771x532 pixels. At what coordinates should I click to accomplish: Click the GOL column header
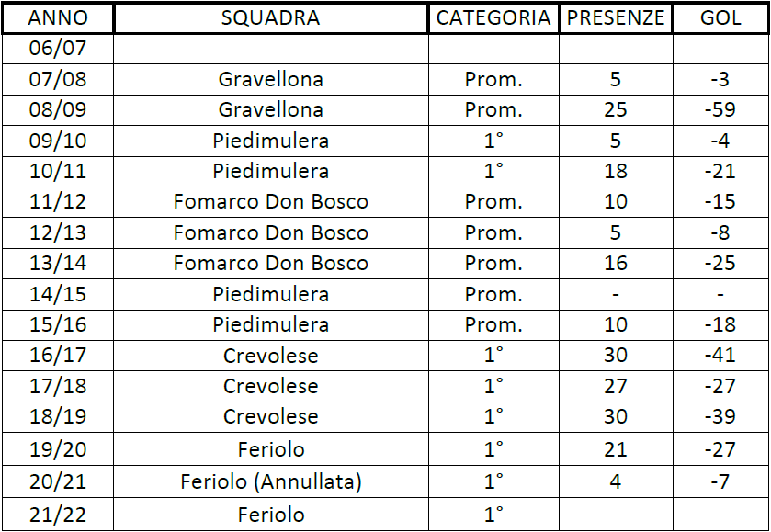coord(720,18)
